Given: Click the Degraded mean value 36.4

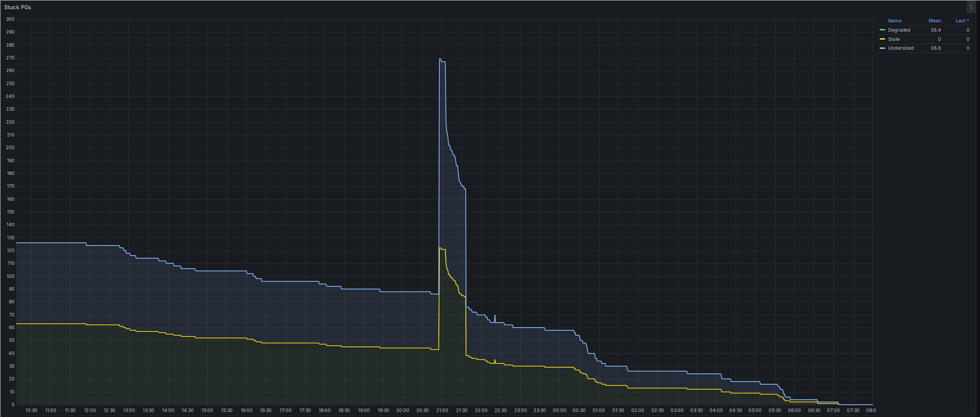Looking at the screenshot, I should click(935, 30).
